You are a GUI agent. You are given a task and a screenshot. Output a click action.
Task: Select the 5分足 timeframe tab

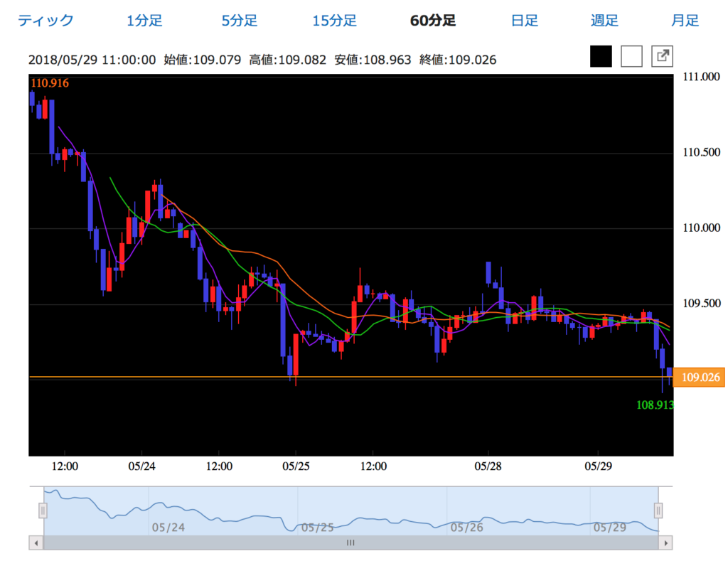pos(239,21)
